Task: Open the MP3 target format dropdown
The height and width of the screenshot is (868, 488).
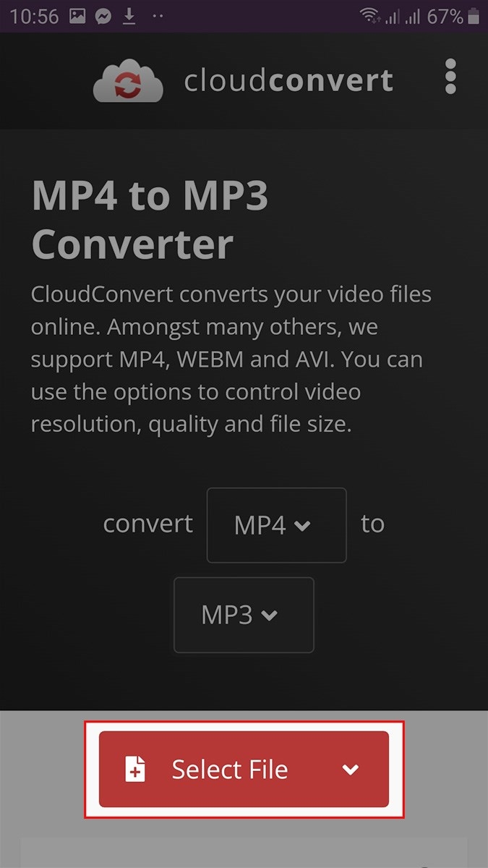Action: tap(244, 615)
